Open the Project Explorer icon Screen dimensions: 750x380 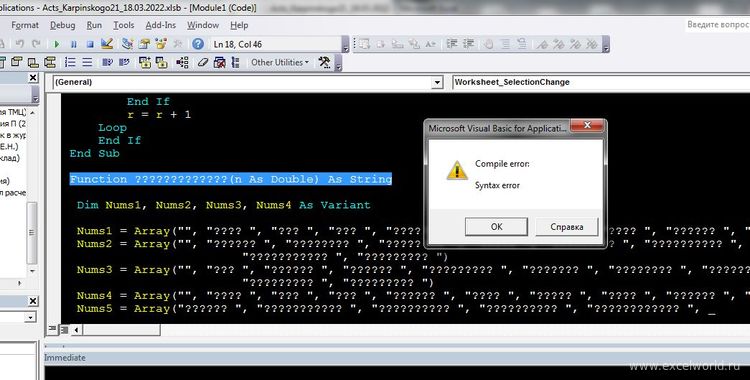click(x=127, y=44)
